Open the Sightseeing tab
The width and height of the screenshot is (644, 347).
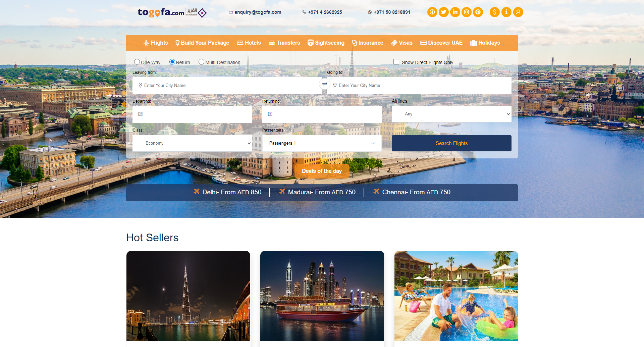pyautogui.click(x=326, y=43)
